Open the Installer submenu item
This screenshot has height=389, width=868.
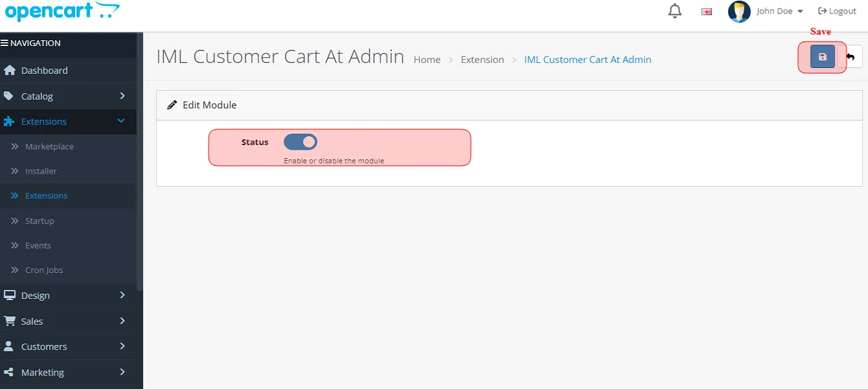(x=68, y=171)
